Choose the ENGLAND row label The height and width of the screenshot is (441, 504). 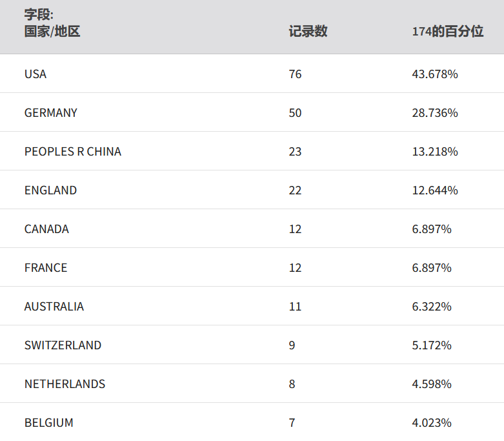click(50, 190)
